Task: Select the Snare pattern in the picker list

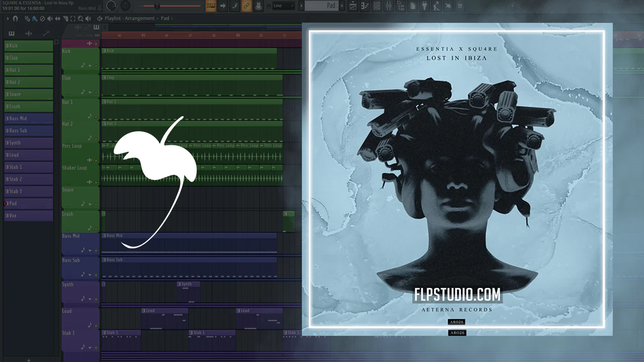Action: point(29,94)
